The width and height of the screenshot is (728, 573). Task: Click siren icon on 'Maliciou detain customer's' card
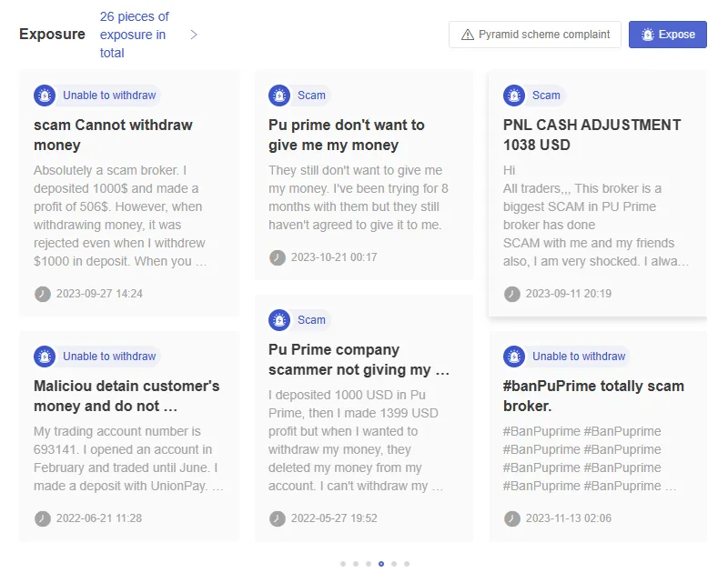pos(45,357)
